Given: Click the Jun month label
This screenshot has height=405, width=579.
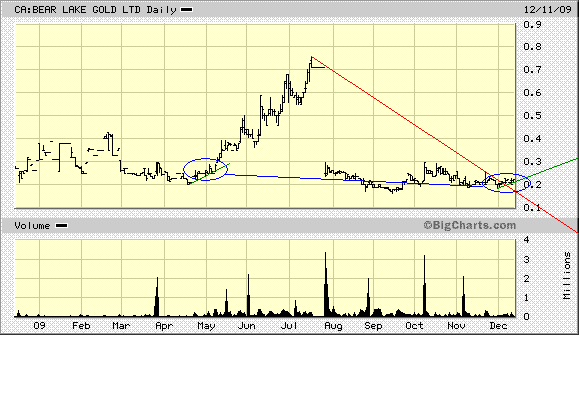Looking at the screenshot, I should [247, 326].
